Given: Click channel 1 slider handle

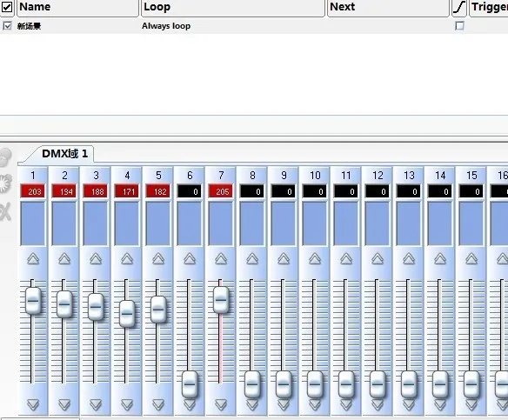Looking at the screenshot, I should click(33, 301).
